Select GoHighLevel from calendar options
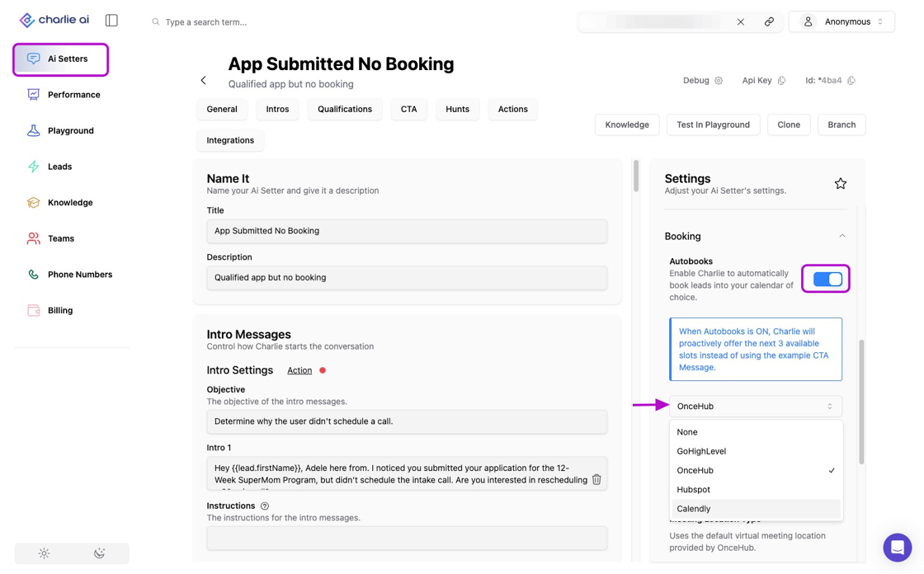The image size is (924, 574). [757, 451]
